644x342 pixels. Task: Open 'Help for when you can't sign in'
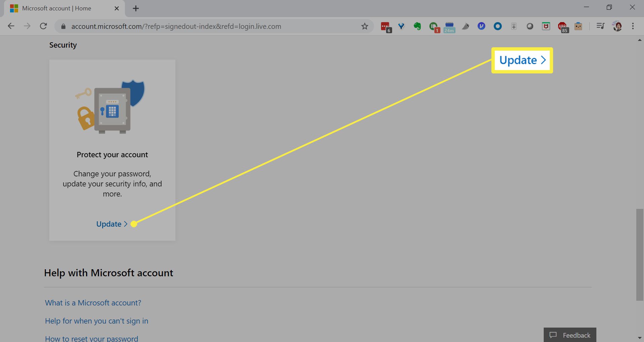tap(97, 321)
